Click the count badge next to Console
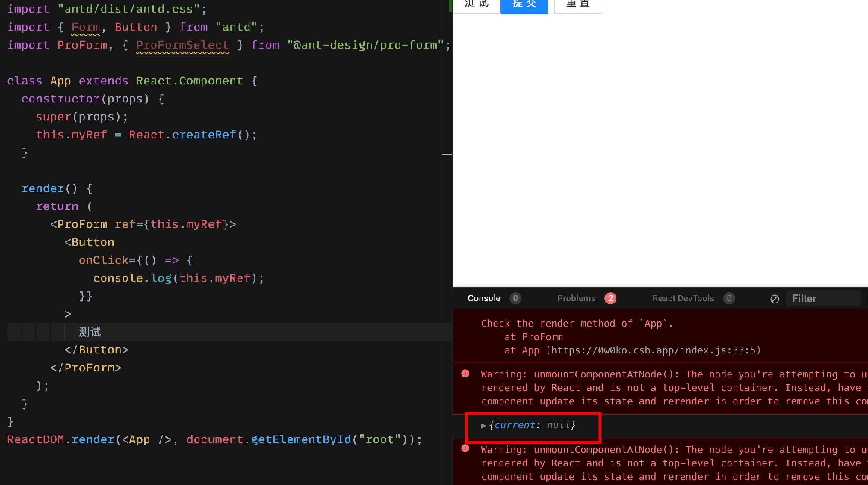 (515, 298)
